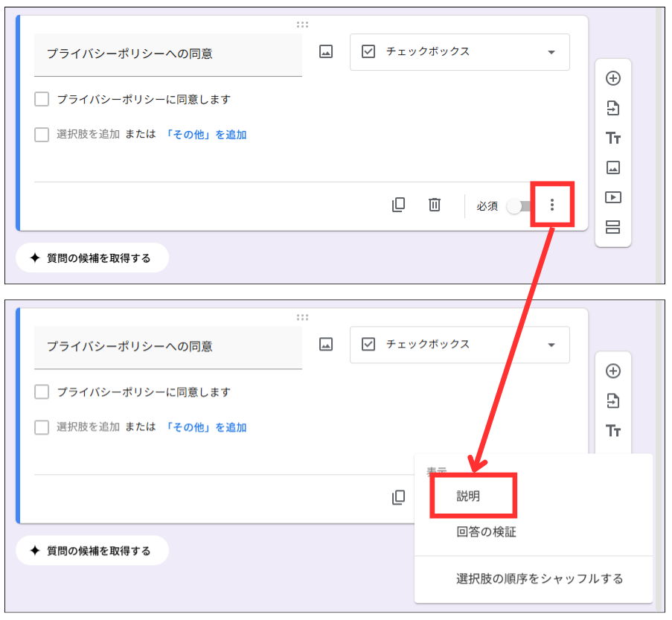Select 回答の検証 from the options menu
This screenshot has width=672, height=620.
(x=486, y=532)
